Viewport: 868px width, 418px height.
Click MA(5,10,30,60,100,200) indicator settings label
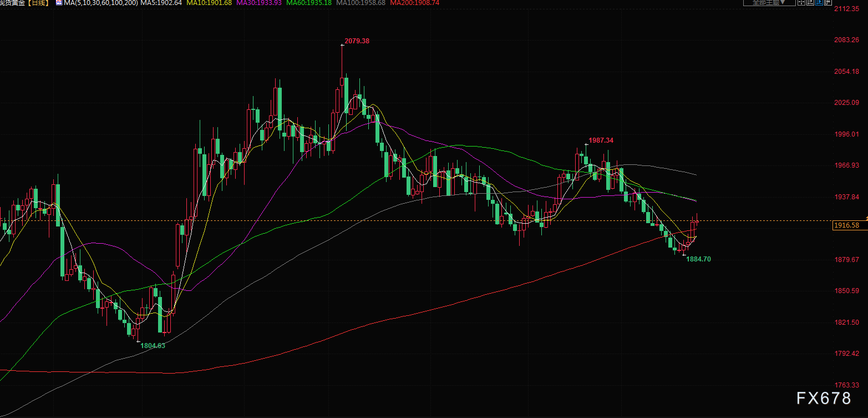(97, 3)
